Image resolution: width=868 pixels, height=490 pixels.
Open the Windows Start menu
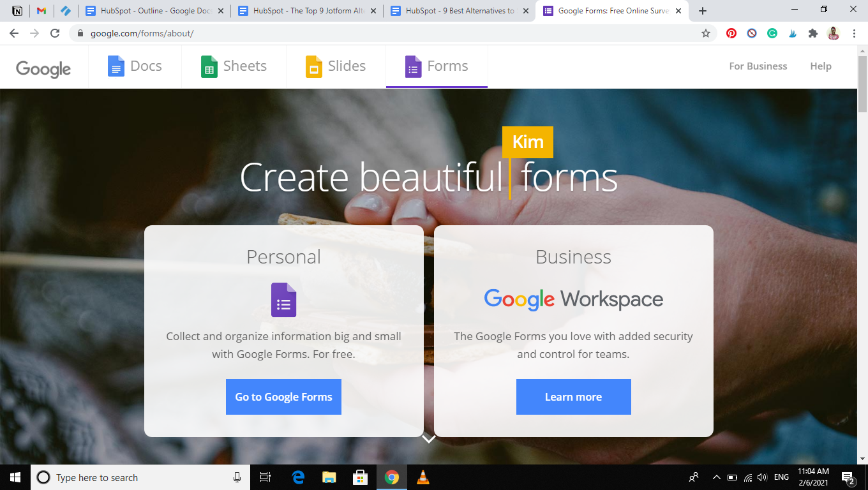point(15,477)
